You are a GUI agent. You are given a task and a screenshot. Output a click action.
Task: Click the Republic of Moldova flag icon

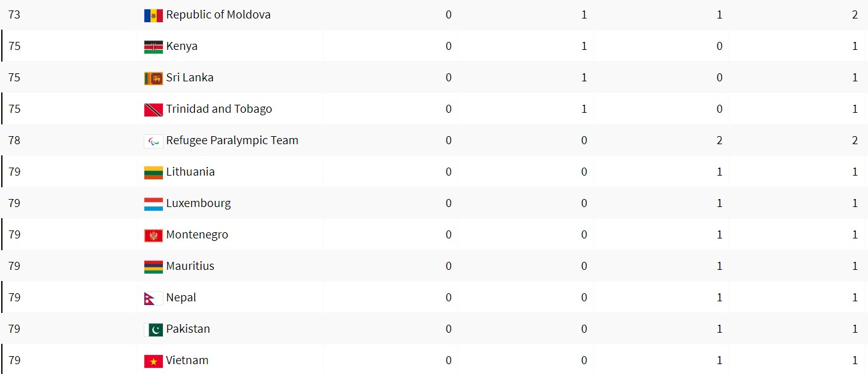pos(153,15)
